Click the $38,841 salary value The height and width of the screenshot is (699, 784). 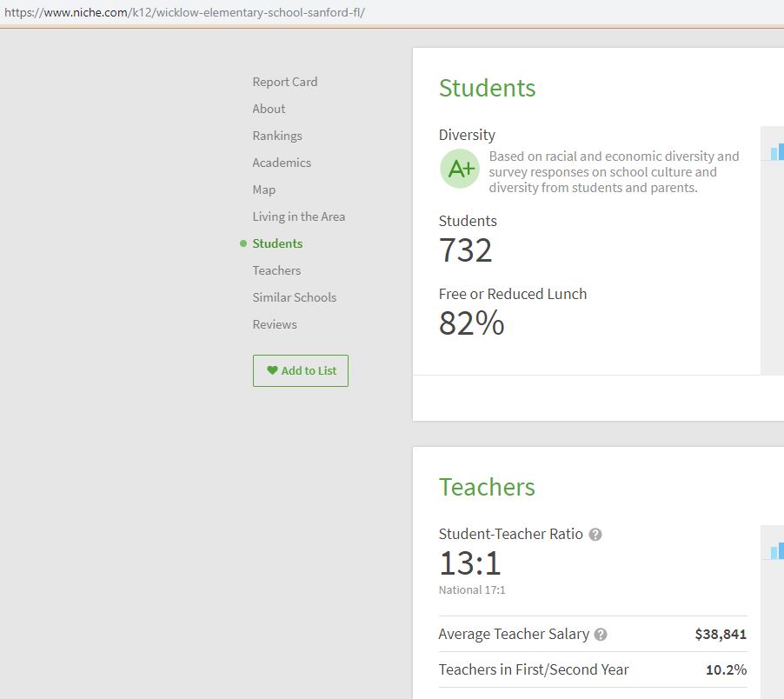tap(721, 634)
